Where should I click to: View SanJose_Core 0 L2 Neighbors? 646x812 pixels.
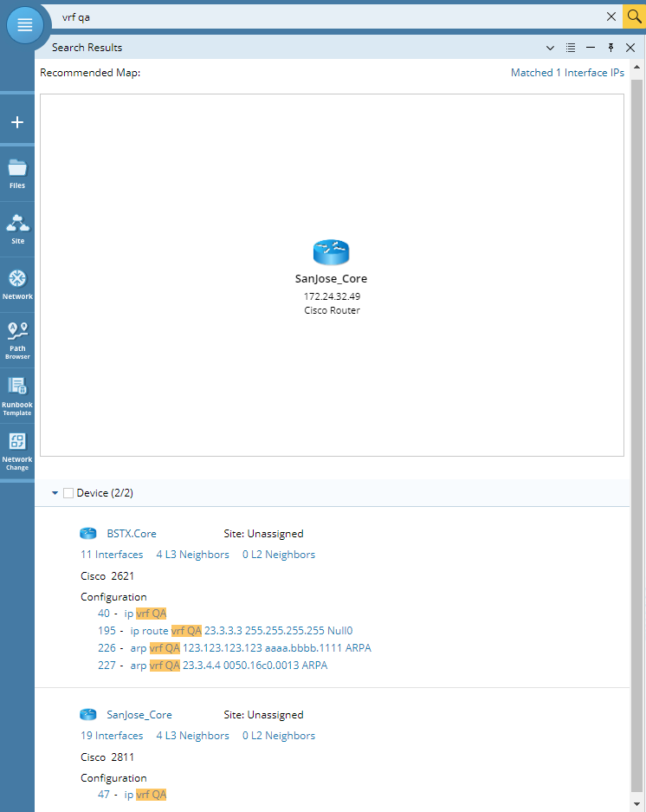point(279,736)
